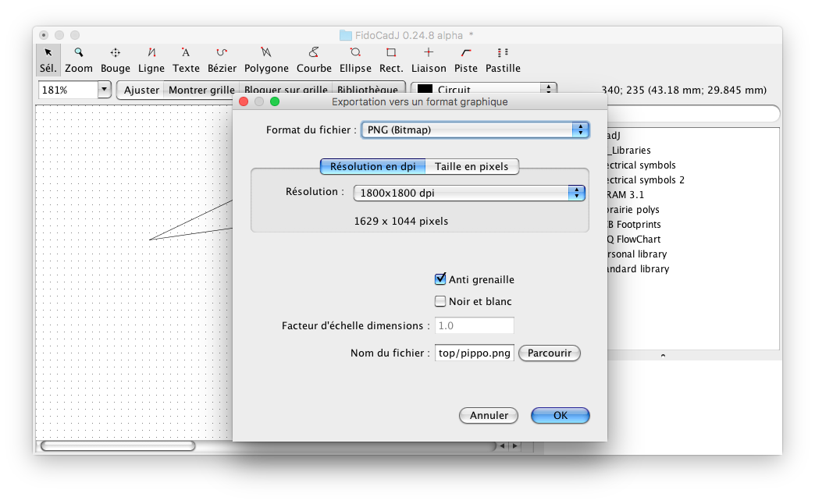Choose the Ellipse tool
This screenshot has height=504, width=815.
355,60
